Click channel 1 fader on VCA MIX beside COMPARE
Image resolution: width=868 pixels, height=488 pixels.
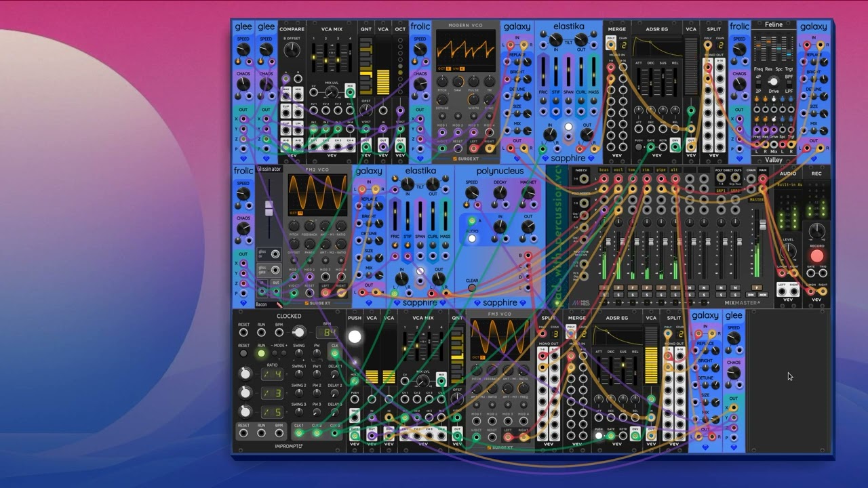(313, 58)
